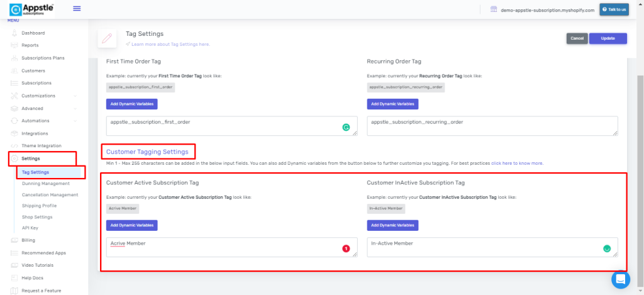Click the red Grammarly error badge
The width and height of the screenshot is (644, 295).
[x=346, y=248]
